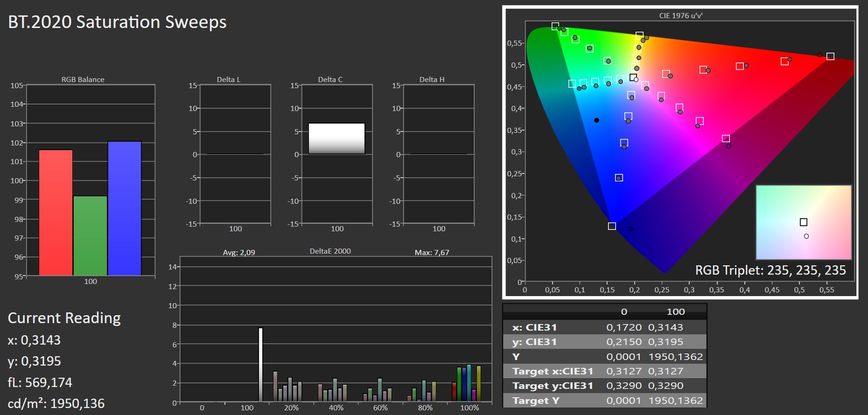Click the 80% label on DeltaE axis
Viewport: 868px width, 415px height.
click(x=425, y=408)
